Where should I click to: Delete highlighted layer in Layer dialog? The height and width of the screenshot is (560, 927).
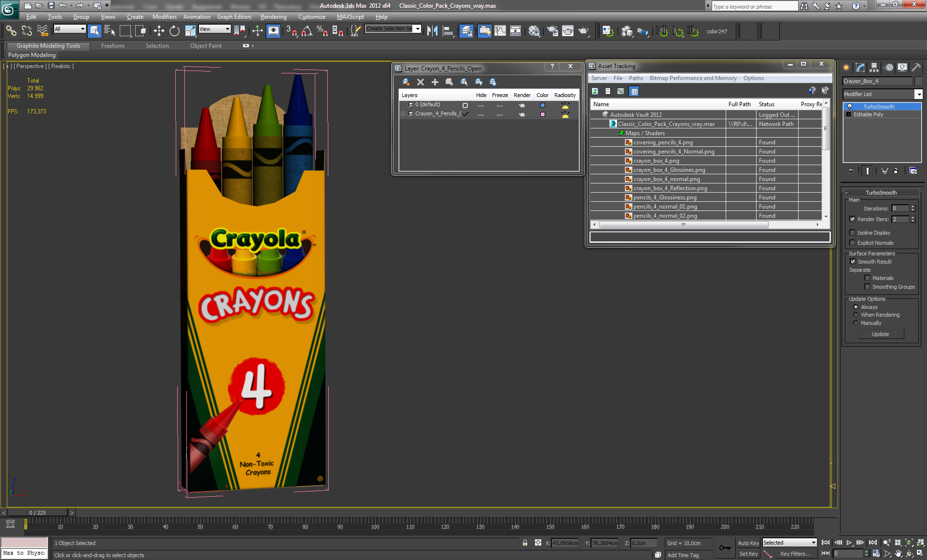[421, 82]
